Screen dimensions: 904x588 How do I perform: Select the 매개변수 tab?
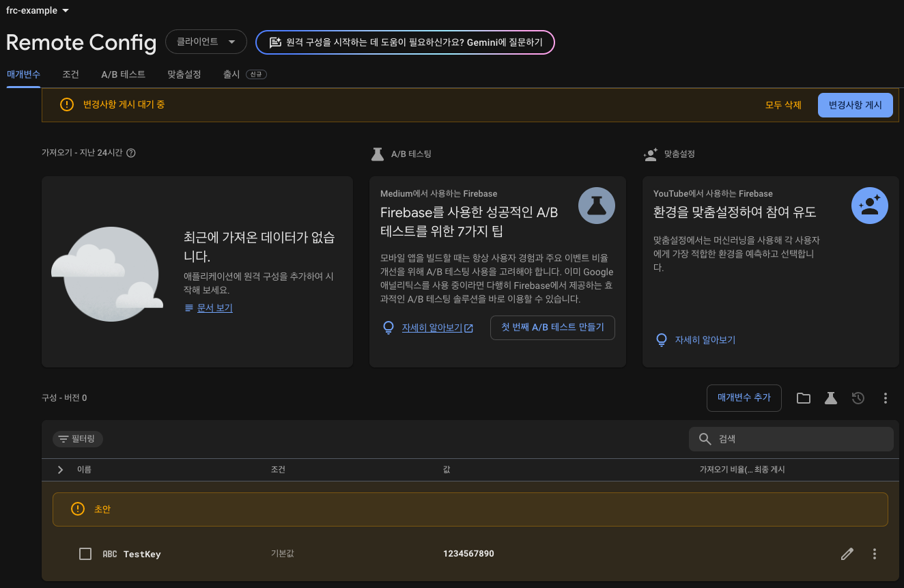(x=23, y=74)
